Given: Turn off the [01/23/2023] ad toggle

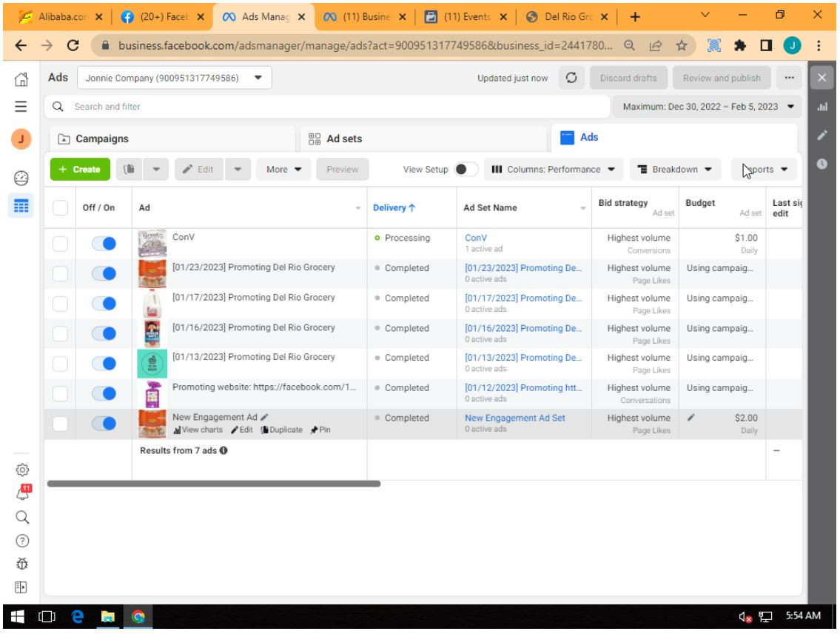Looking at the screenshot, I should coord(104,274).
